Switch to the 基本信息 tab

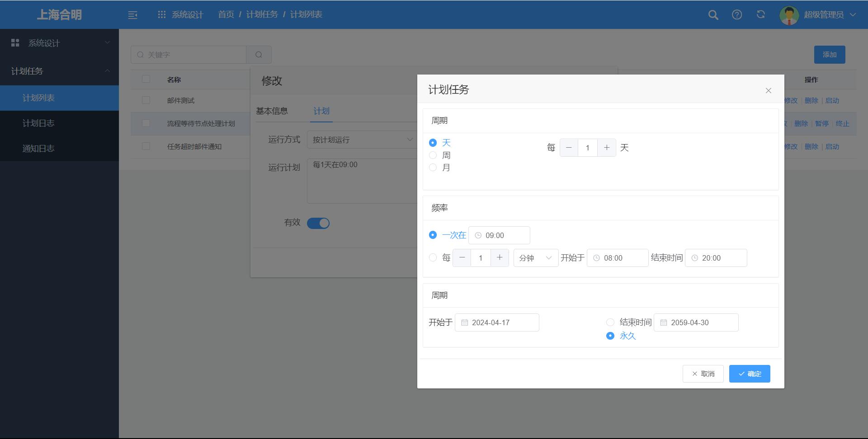coord(272,111)
